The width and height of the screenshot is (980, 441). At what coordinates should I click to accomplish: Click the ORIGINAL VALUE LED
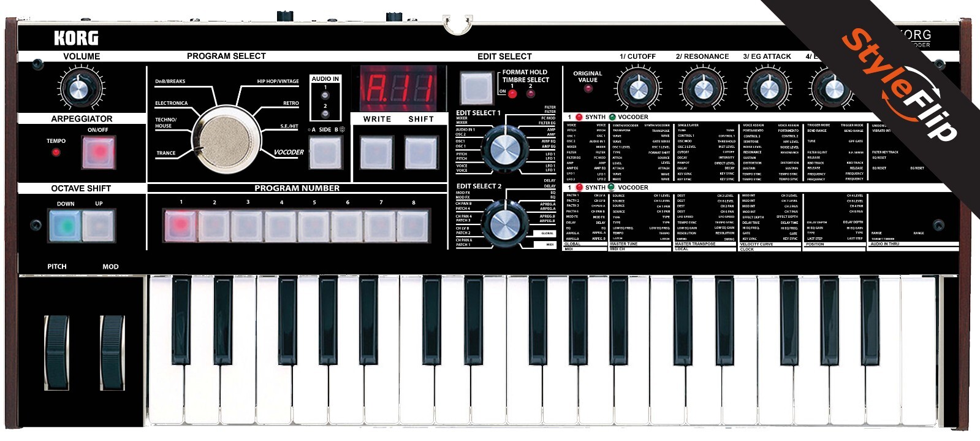(x=588, y=88)
